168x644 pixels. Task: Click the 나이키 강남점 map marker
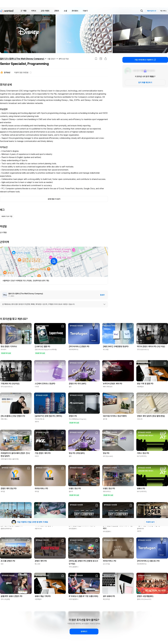(14, 253)
